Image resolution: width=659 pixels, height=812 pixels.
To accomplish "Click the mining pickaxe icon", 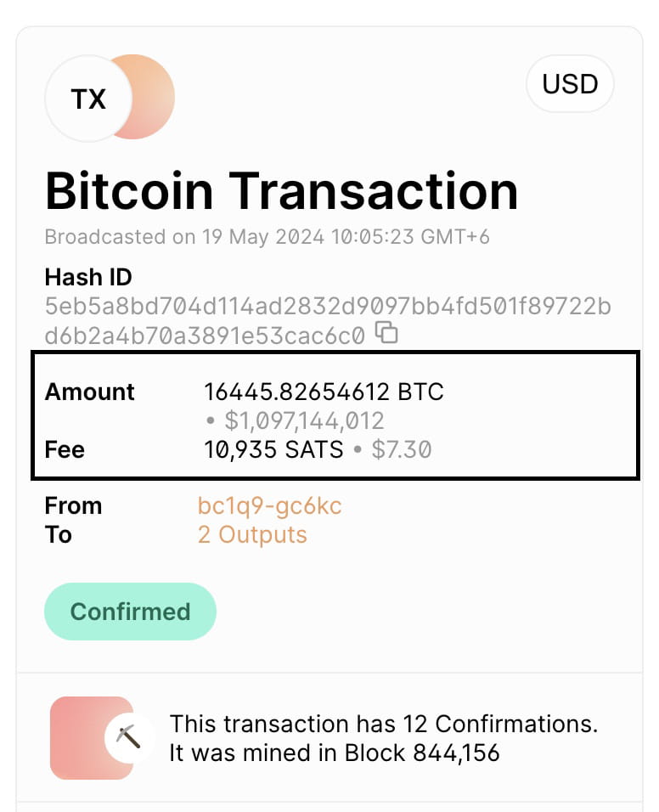I will coord(128,737).
